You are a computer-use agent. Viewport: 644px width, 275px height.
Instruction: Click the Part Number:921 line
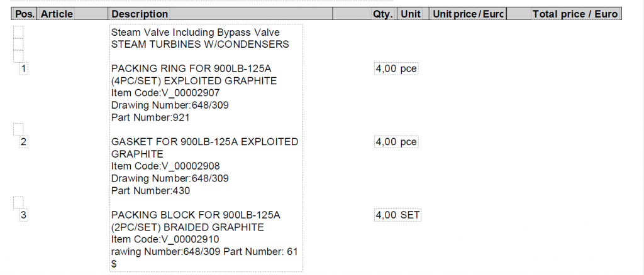tap(150, 117)
